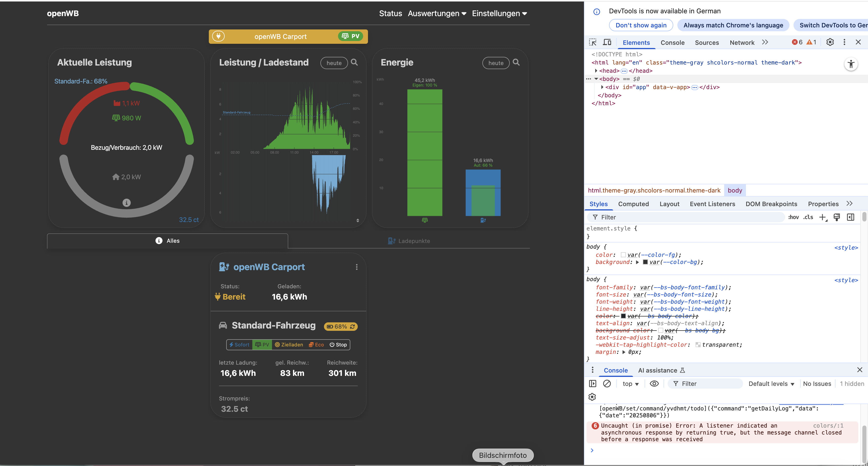868x466 pixels.
Task: Click refresh icon on 68% battery badge
Action: coord(352,326)
